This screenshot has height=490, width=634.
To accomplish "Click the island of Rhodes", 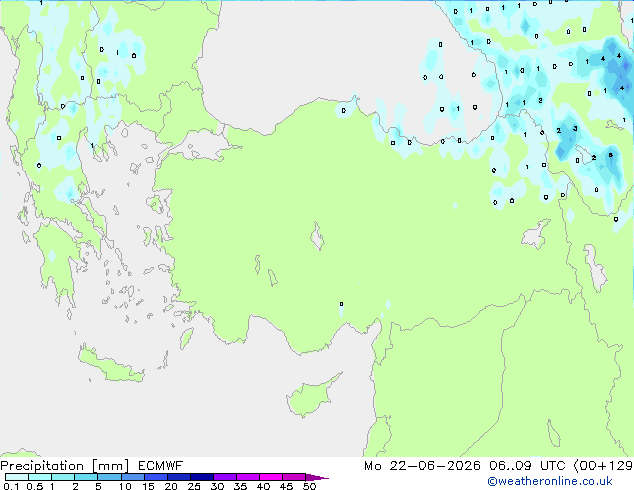I will coord(186,338).
